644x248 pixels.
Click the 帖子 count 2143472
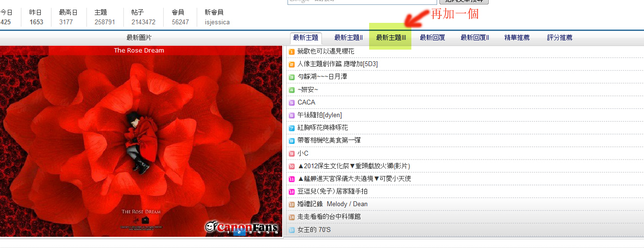[143, 22]
